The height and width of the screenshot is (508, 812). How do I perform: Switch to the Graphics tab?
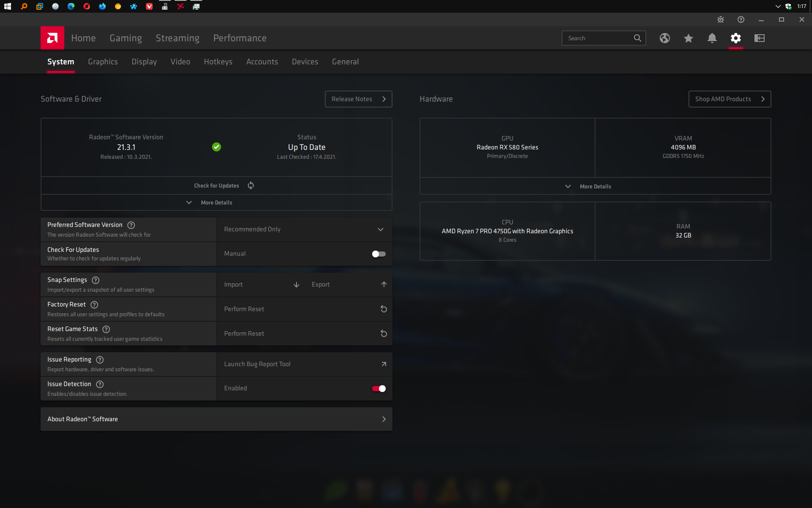[x=103, y=62]
